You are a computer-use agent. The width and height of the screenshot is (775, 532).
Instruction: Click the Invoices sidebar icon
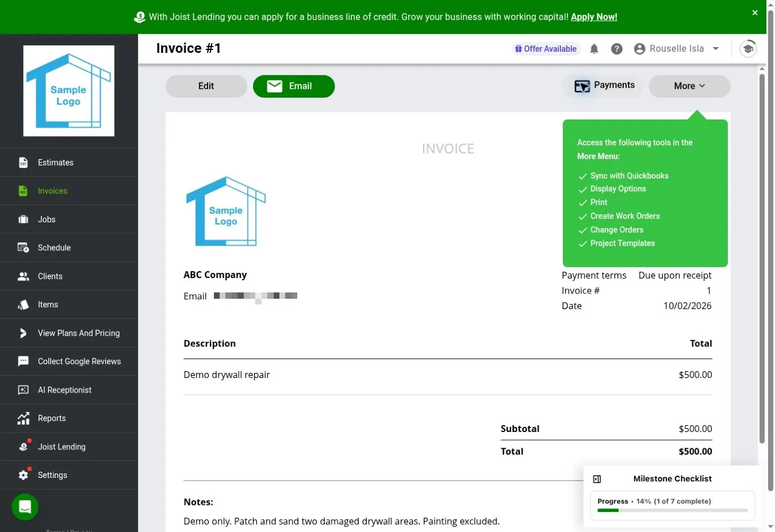coord(23,191)
